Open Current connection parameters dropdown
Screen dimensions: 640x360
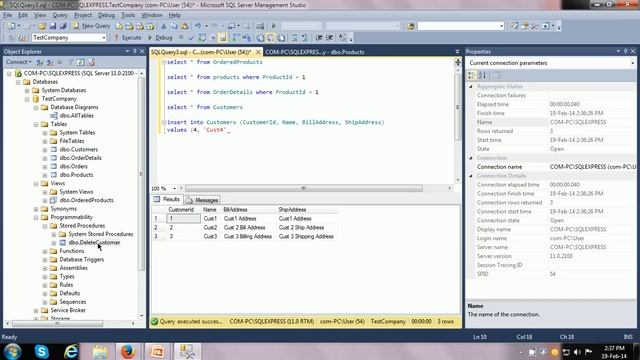632,63
